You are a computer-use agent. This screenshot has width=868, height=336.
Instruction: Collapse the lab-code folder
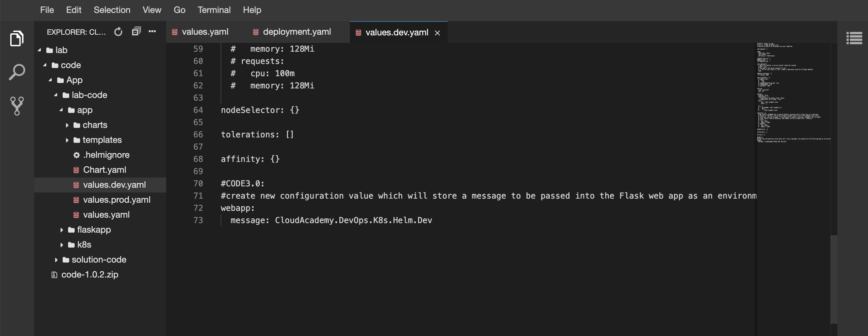[56, 95]
